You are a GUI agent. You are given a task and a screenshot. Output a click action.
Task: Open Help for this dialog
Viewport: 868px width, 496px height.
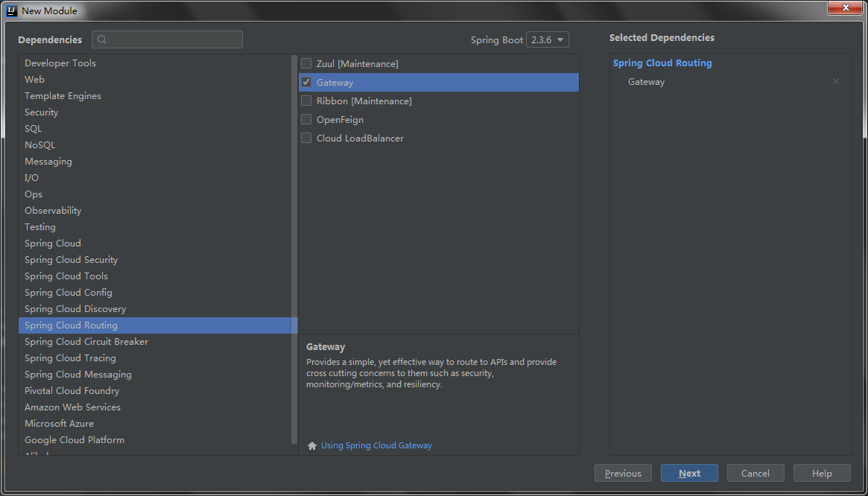tap(822, 474)
